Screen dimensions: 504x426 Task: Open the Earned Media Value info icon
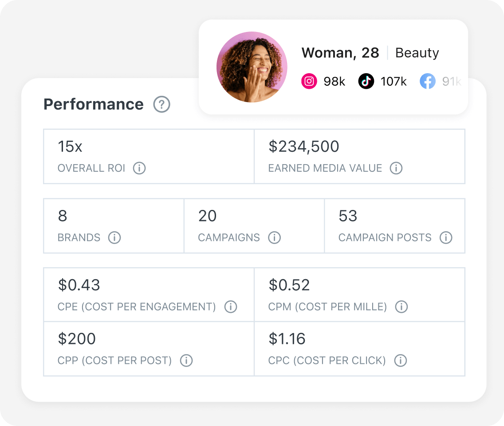[396, 168]
